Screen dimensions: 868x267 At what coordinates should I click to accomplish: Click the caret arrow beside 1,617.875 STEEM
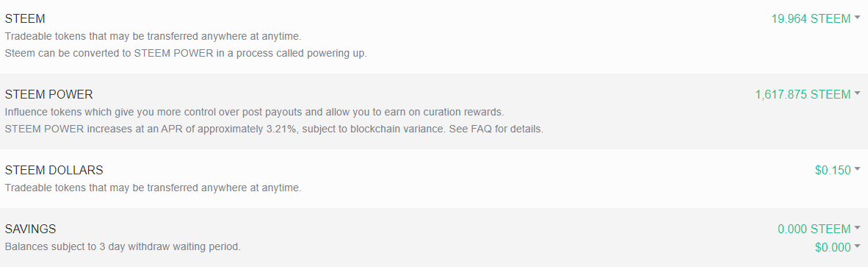[x=858, y=93]
